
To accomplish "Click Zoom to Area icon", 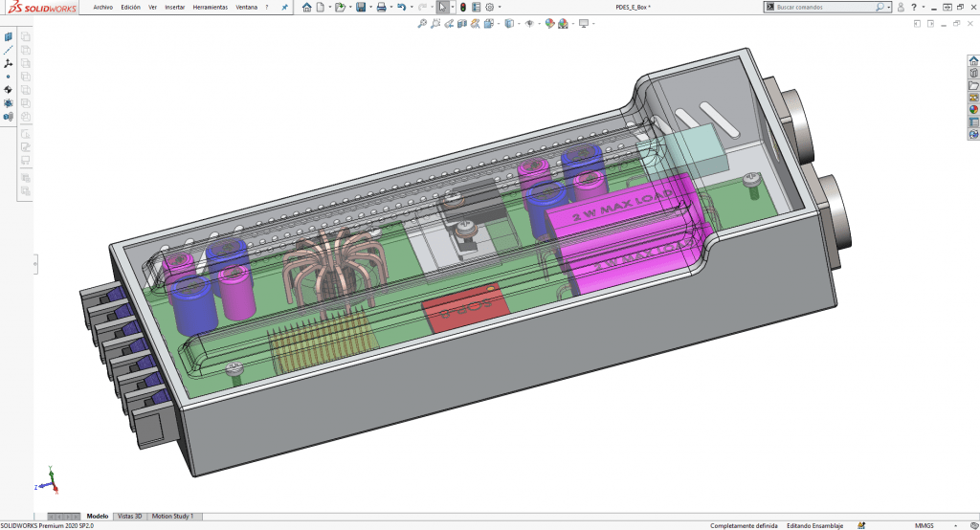I will [x=435, y=24].
